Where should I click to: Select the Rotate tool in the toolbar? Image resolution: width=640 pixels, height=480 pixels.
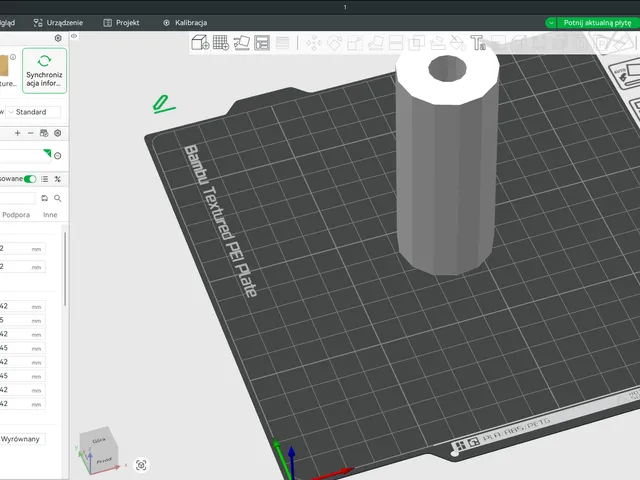click(334, 43)
